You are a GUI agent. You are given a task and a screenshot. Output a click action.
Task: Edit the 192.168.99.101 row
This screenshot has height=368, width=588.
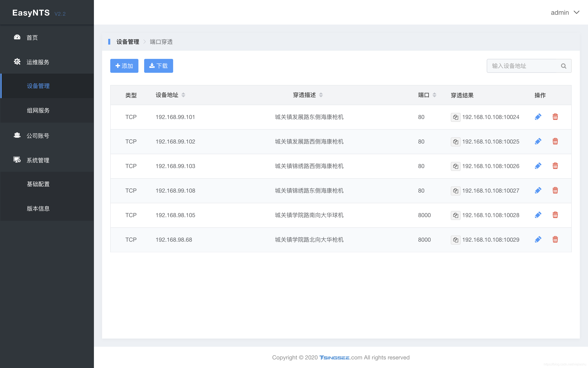(538, 117)
